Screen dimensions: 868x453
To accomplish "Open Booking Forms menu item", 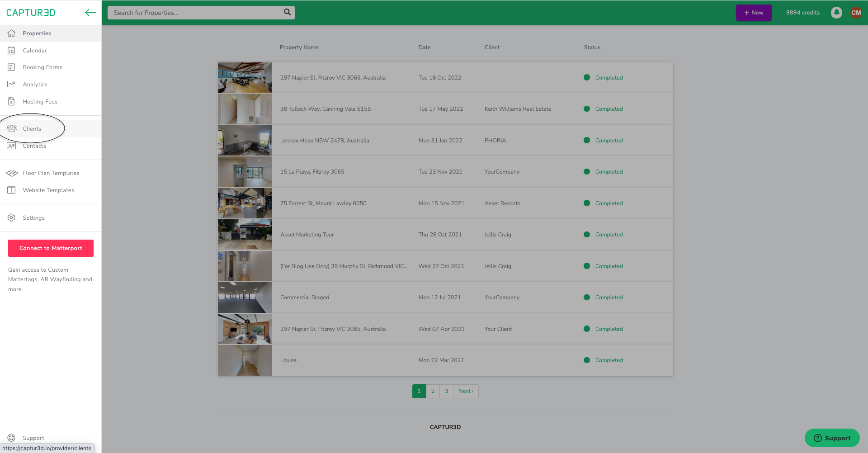I will click(51, 67).
